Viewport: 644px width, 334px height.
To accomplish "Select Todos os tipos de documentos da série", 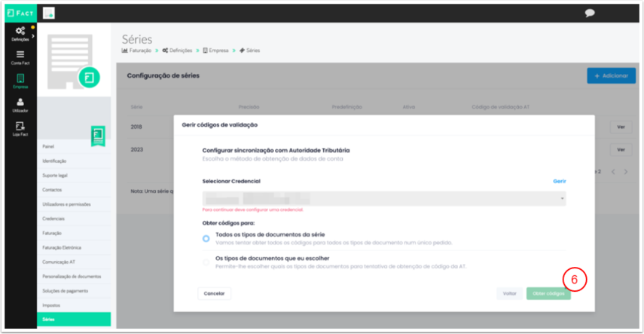I will click(x=206, y=238).
